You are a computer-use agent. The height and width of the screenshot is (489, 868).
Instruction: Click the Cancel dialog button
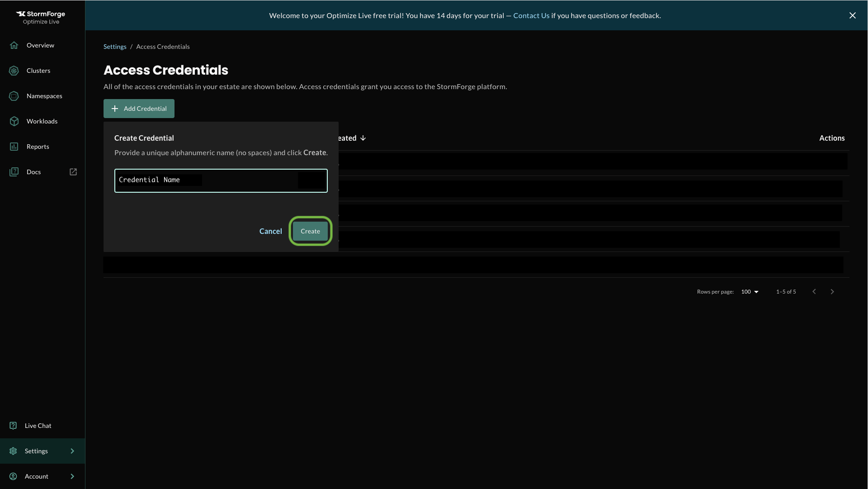click(x=270, y=231)
